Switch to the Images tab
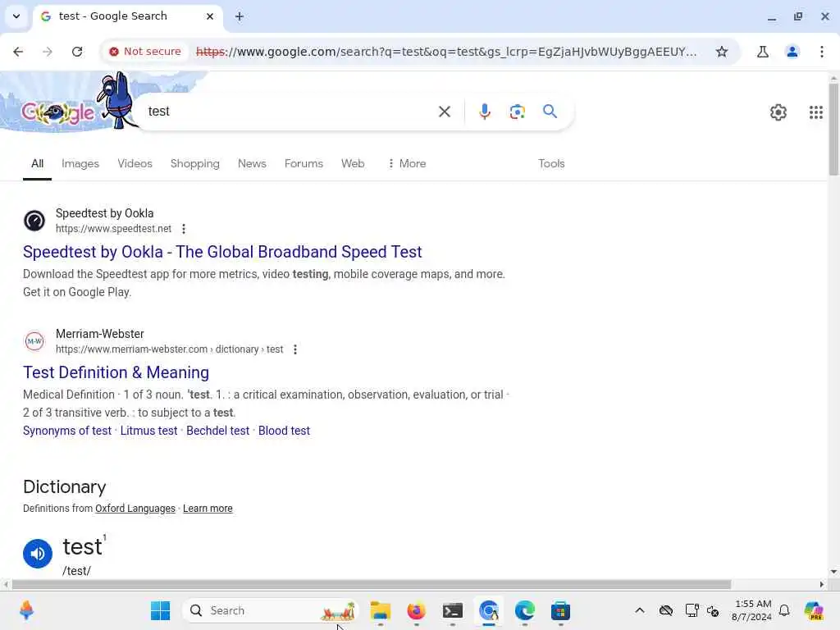Viewport: 840px width, 630px height. coord(80,163)
